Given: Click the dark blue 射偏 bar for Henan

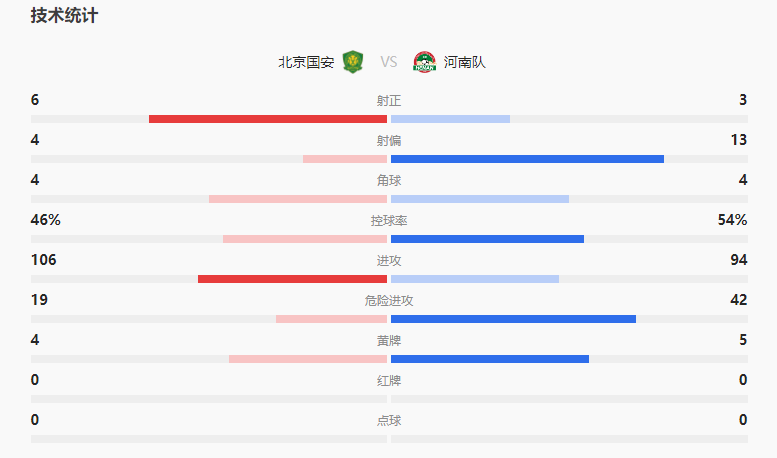Looking at the screenshot, I should pyautogui.click(x=527, y=159).
